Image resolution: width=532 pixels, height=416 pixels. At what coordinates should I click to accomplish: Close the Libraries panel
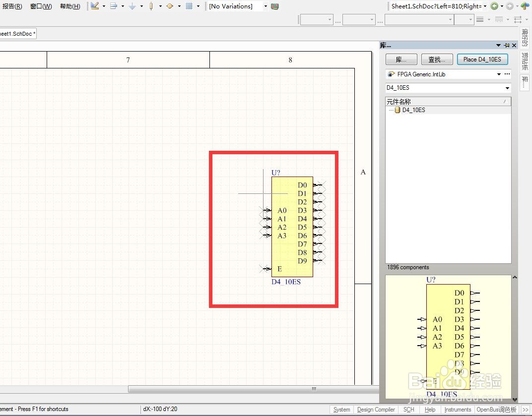click(x=514, y=45)
